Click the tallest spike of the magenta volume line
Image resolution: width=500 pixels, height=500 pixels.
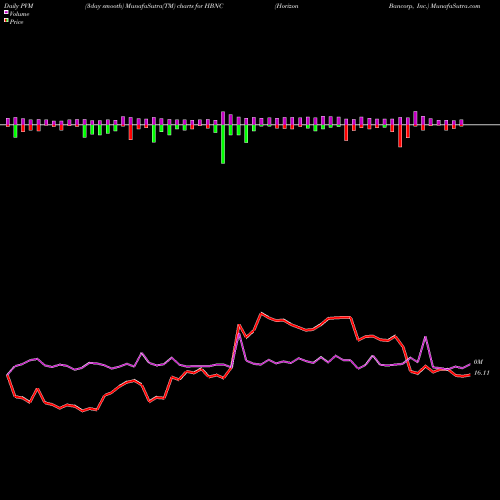click(239, 334)
